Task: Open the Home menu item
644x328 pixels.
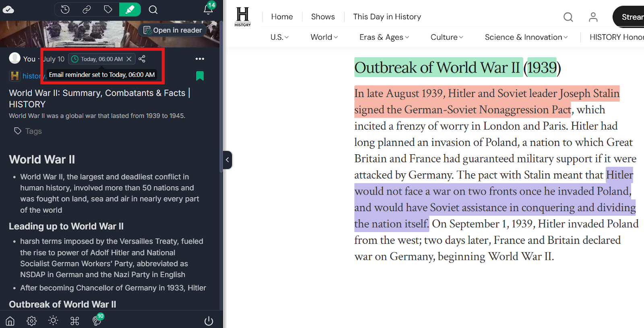Action: coord(282,17)
